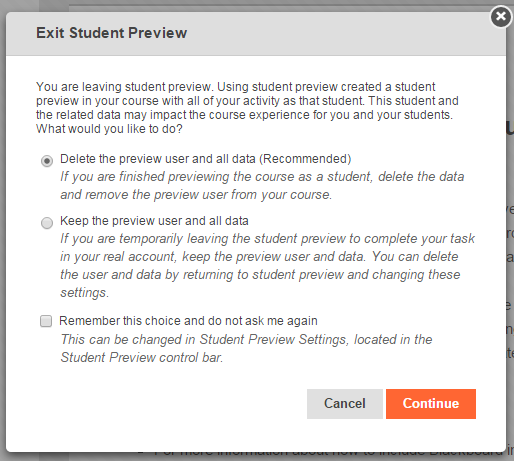This screenshot has width=514, height=461.
Task: Click the italic 'This can be changed in Student Preview Settings' note
Action: click(246, 348)
